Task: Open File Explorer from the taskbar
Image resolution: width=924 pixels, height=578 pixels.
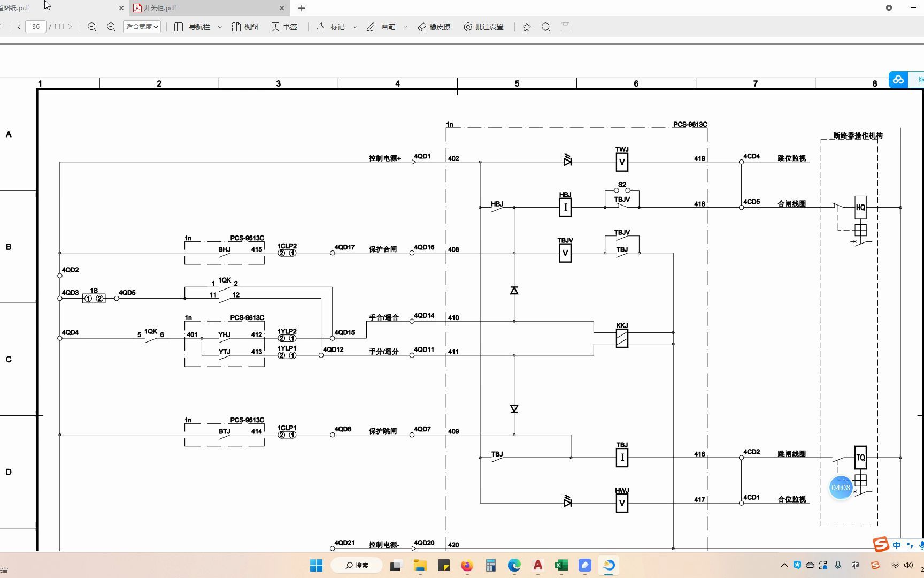Action: [420, 565]
